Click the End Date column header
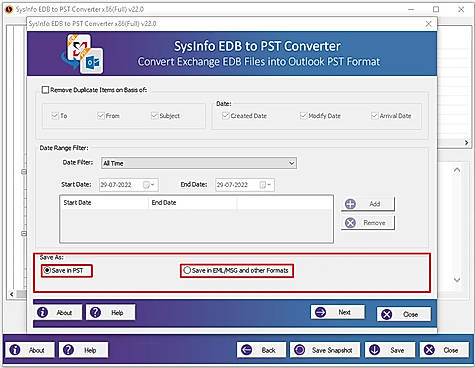 [193, 203]
